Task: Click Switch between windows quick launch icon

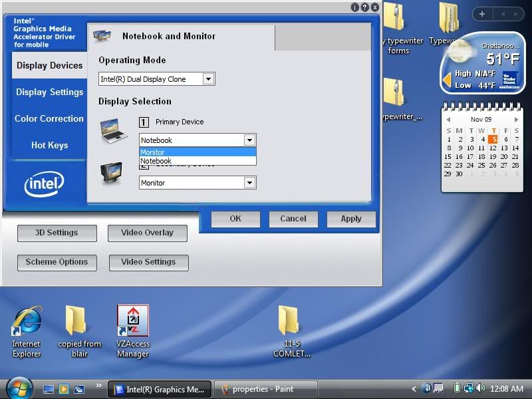Action: coord(79,389)
